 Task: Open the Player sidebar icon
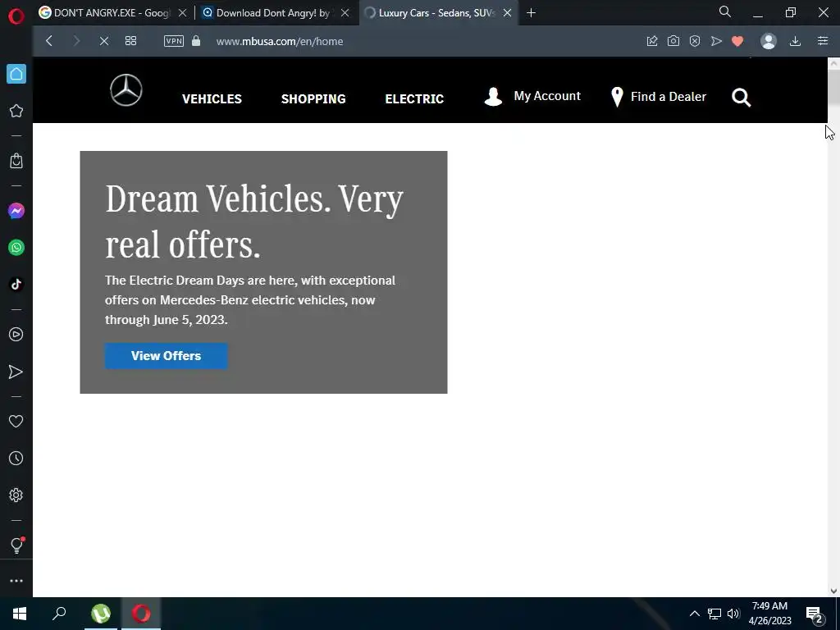(16, 335)
